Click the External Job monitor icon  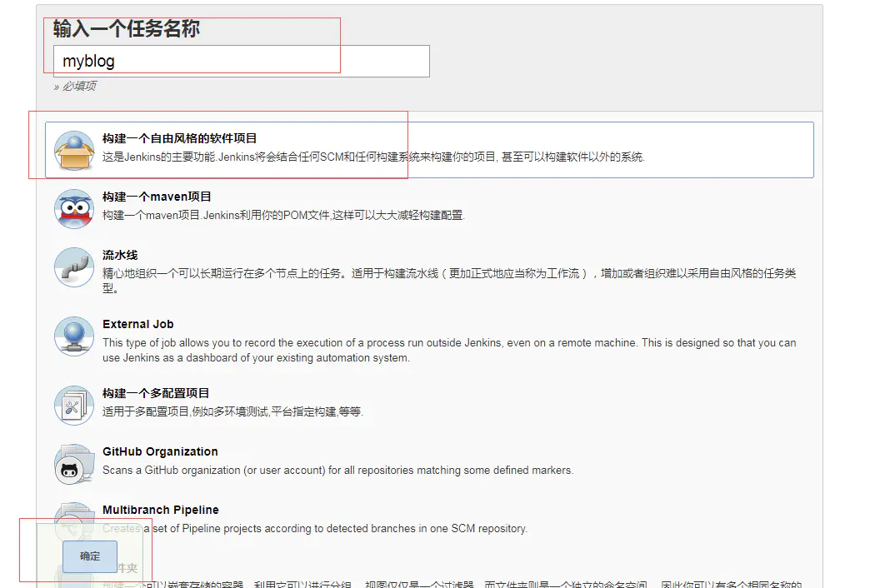pyautogui.click(x=74, y=336)
